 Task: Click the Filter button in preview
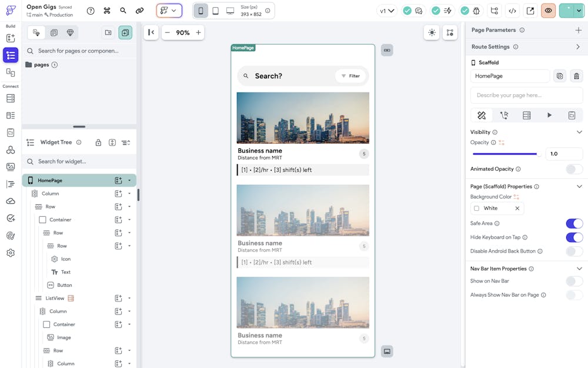point(350,76)
